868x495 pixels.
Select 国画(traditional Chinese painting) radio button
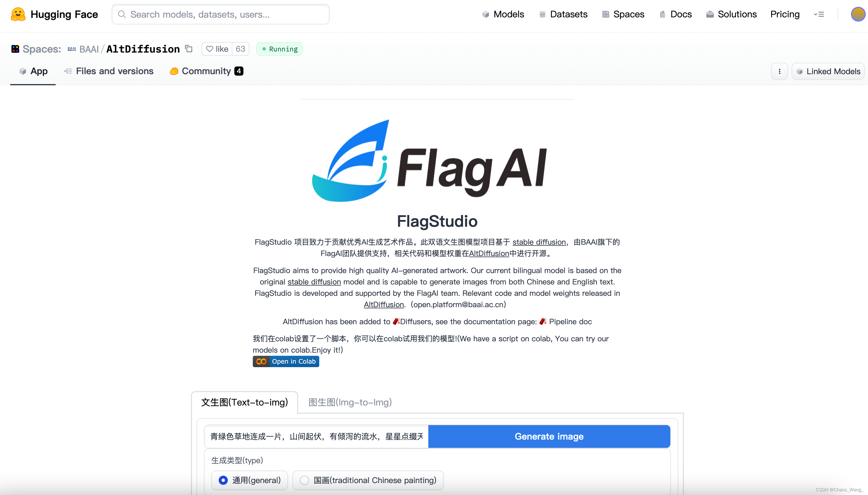(303, 480)
